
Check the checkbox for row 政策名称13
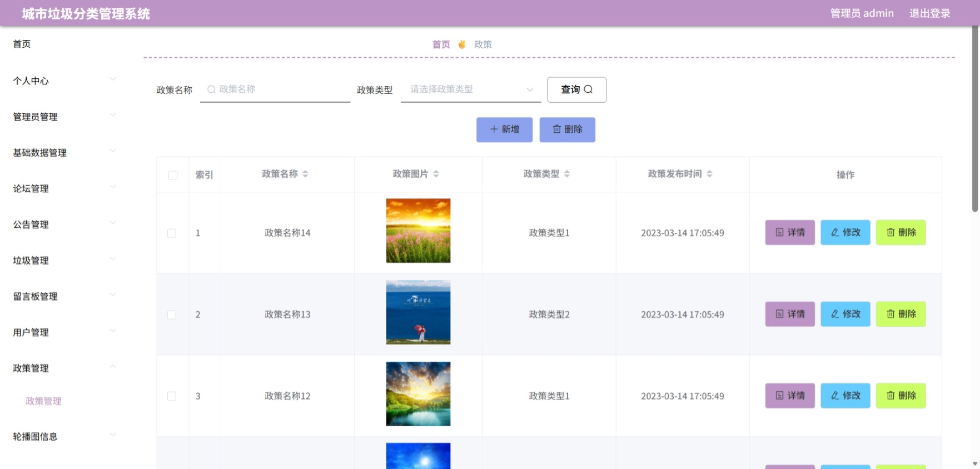[x=172, y=315]
